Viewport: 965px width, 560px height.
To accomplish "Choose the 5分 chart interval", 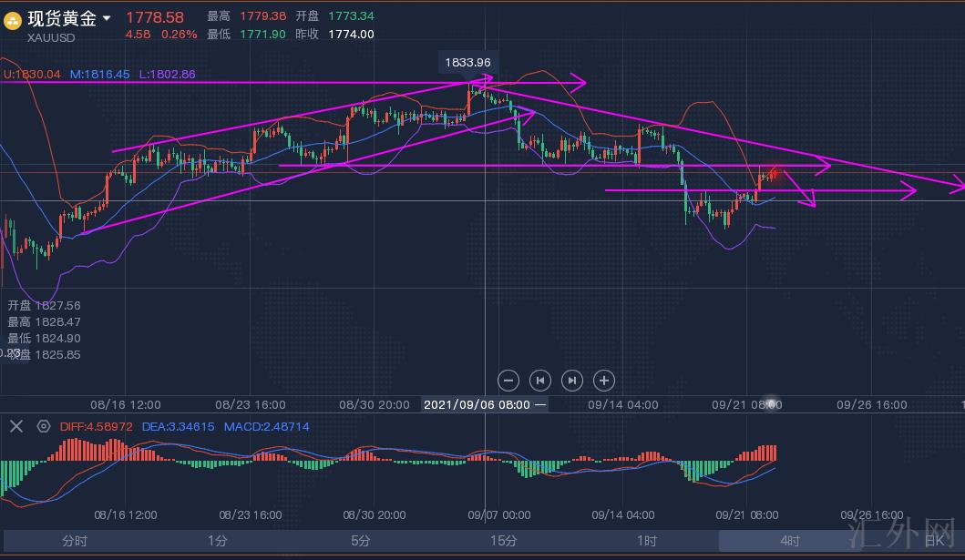I will (x=361, y=541).
